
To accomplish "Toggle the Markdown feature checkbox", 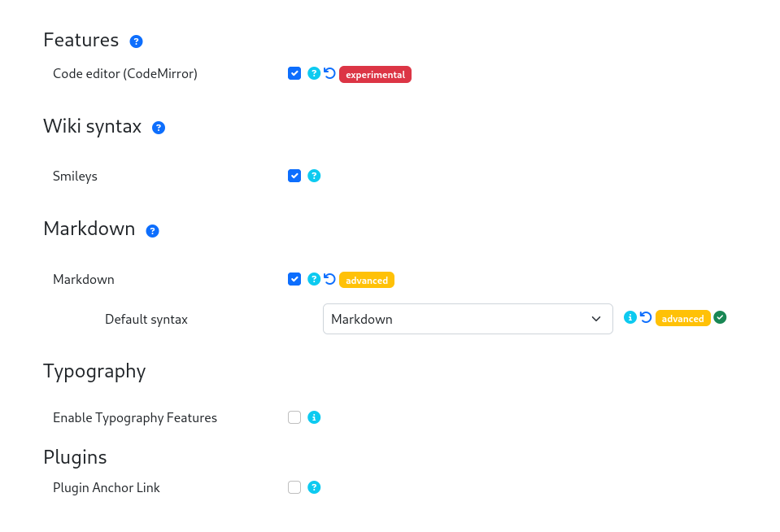I will coord(294,279).
